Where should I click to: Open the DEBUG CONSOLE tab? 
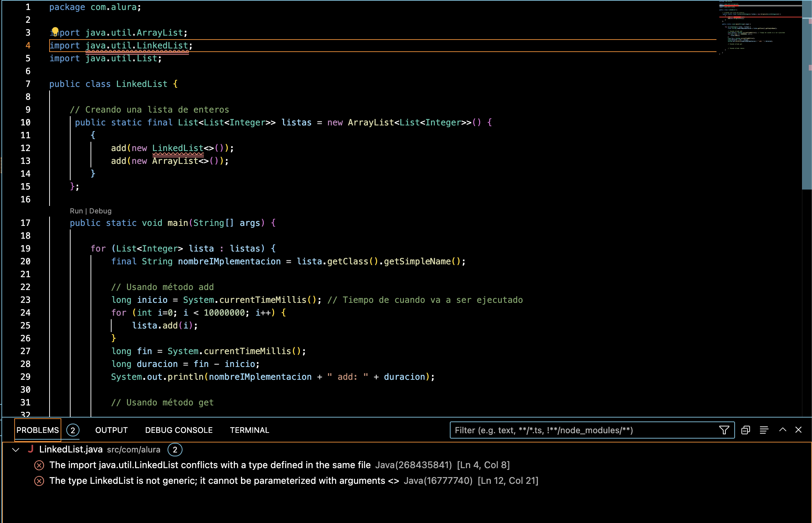pos(179,430)
